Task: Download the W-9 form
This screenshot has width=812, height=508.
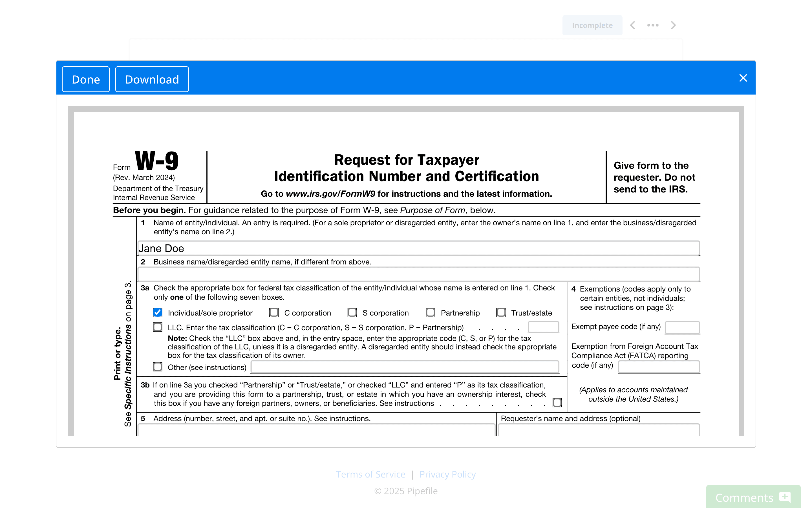Action: (x=152, y=79)
